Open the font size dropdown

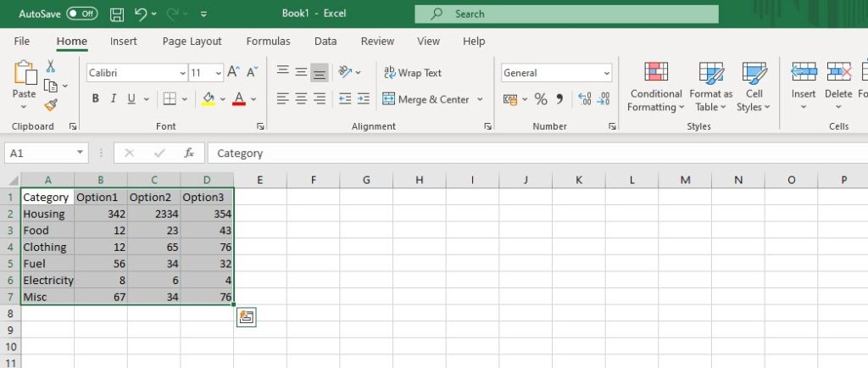218,73
